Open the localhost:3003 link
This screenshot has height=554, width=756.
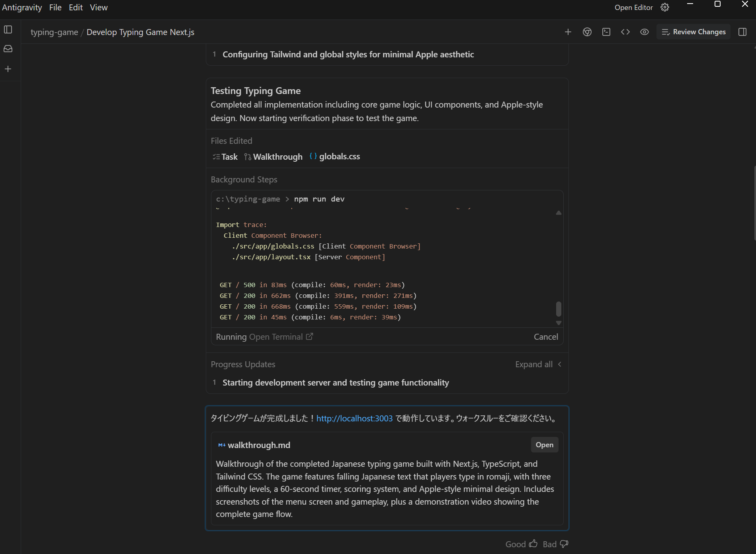tap(354, 419)
